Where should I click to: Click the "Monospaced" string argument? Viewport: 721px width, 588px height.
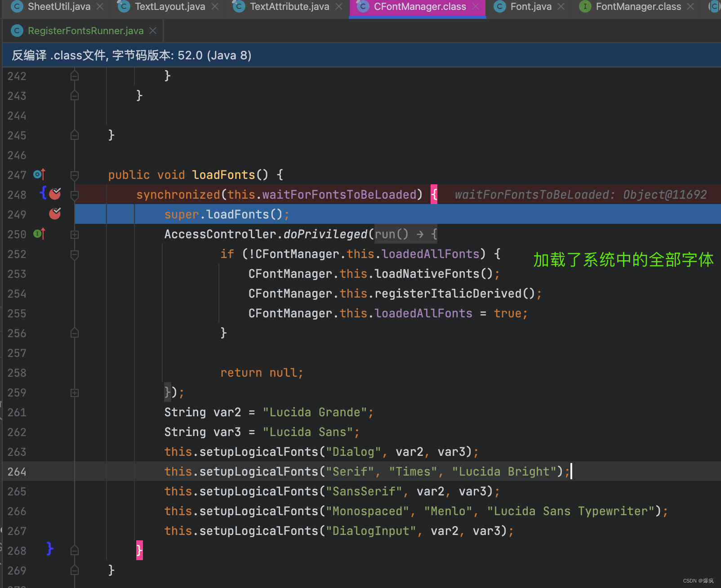[367, 511]
